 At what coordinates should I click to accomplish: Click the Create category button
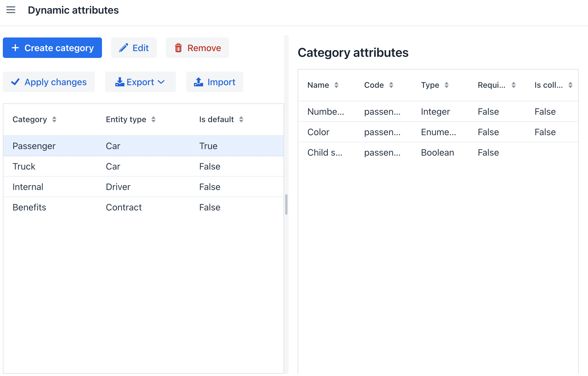52,48
